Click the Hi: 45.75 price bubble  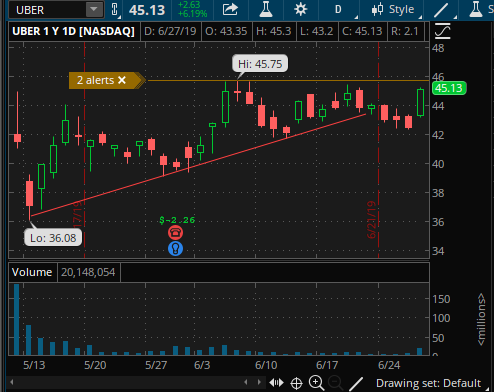coord(260,64)
